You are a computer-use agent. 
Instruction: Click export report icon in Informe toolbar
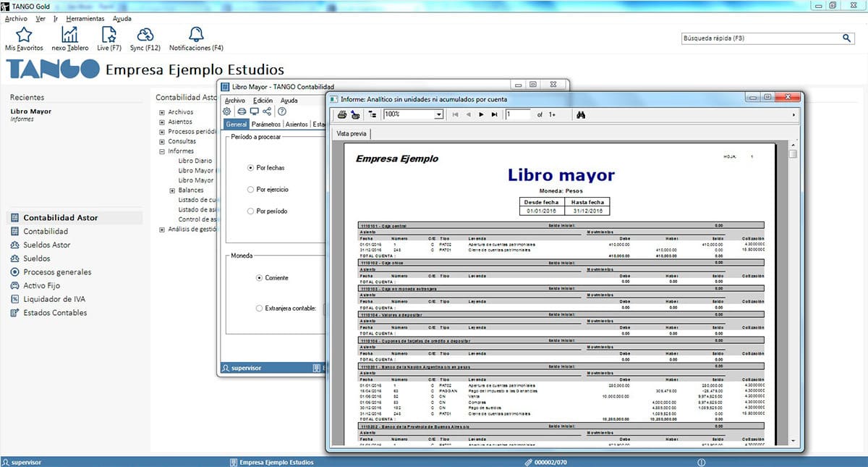click(x=355, y=114)
